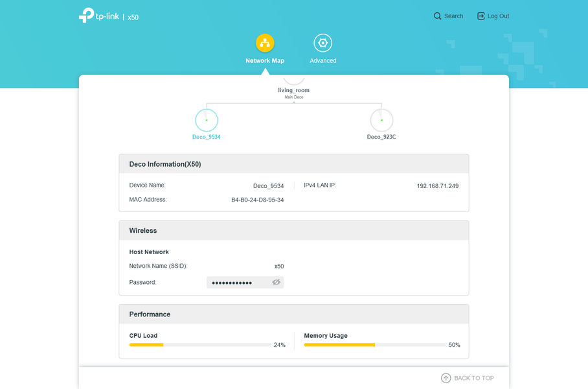This screenshot has height=389, width=588.
Task: Log out of the router
Action: click(493, 16)
